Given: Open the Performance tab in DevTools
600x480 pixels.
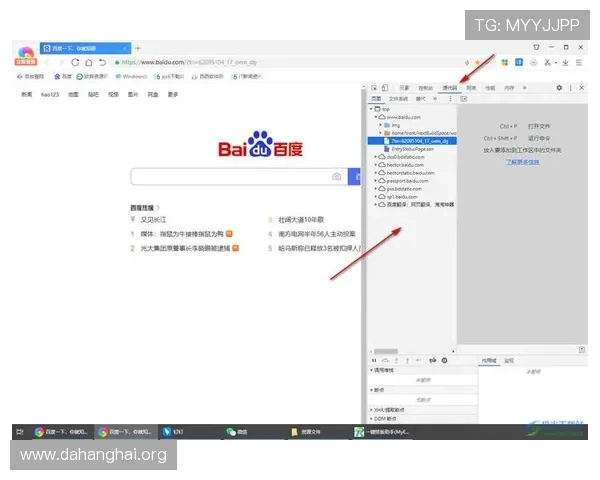Looking at the screenshot, I should click(x=490, y=88).
